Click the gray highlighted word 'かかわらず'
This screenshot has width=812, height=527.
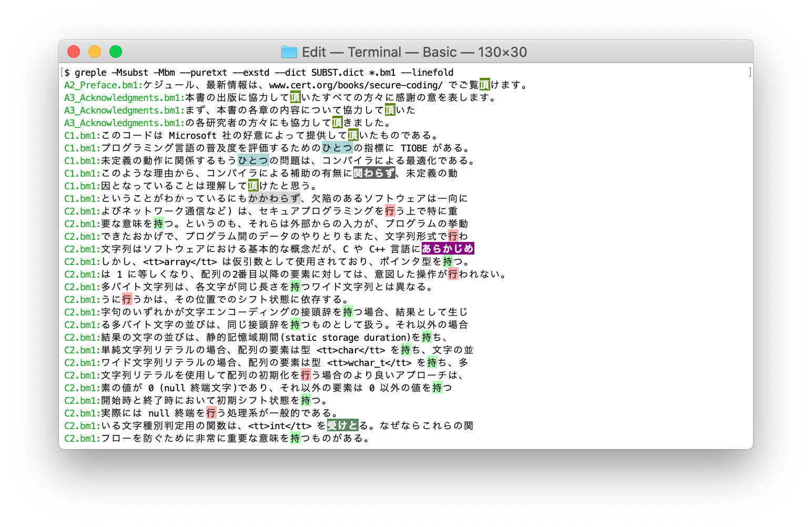click(275, 199)
